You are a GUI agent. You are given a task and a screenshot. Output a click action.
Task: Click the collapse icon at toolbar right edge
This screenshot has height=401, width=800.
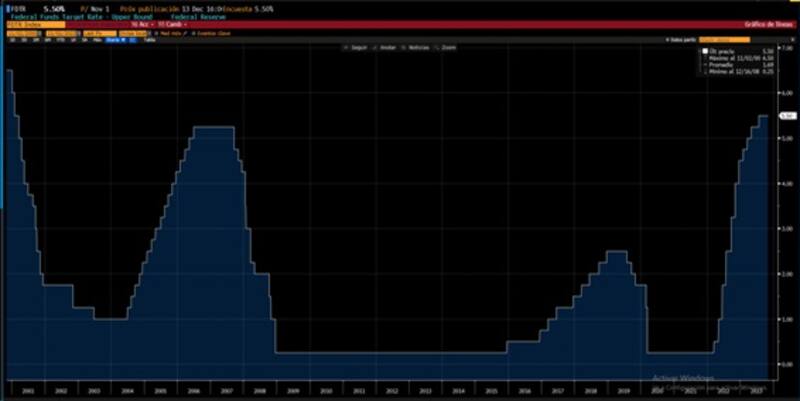click(794, 39)
